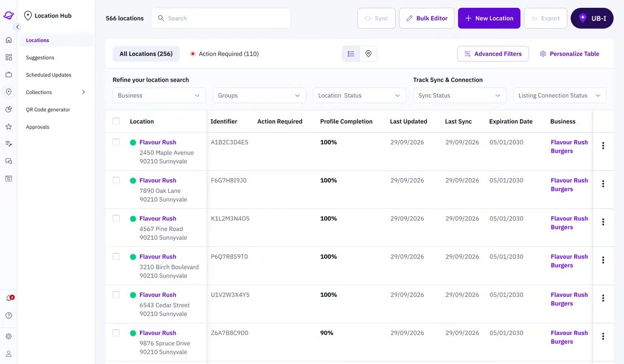
Task: Open the Business filter dropdown
Action: point(159,95)
